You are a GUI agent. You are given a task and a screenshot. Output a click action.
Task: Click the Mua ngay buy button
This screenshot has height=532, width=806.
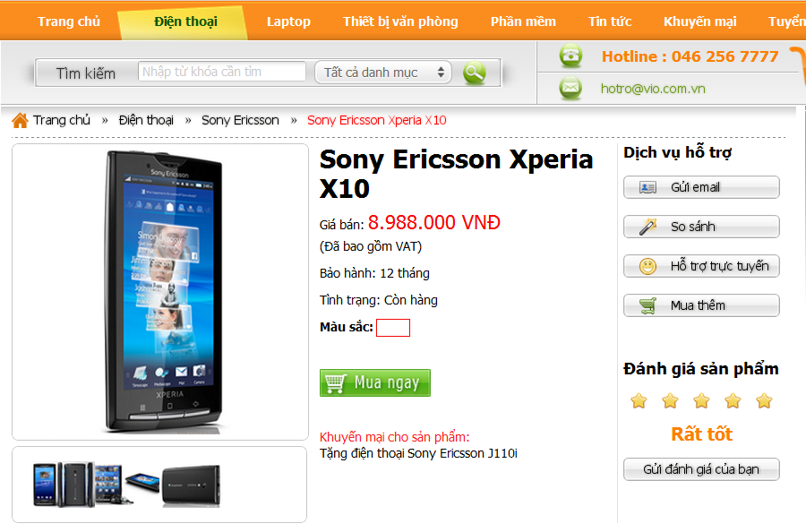point(374,383)
